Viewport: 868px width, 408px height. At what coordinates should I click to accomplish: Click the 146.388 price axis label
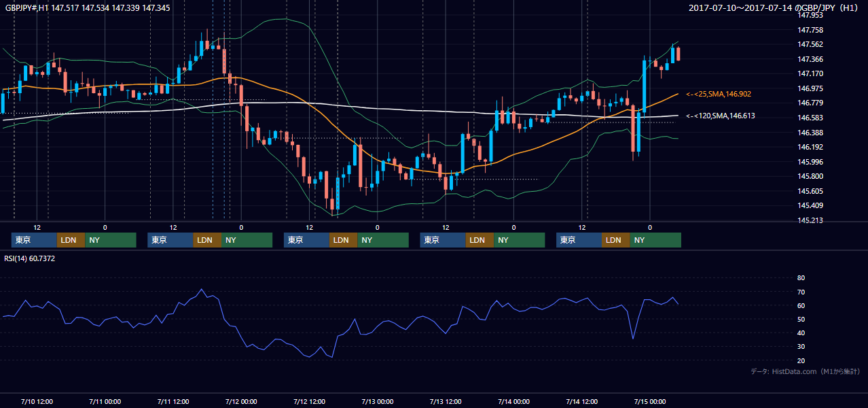pos(810,133)
